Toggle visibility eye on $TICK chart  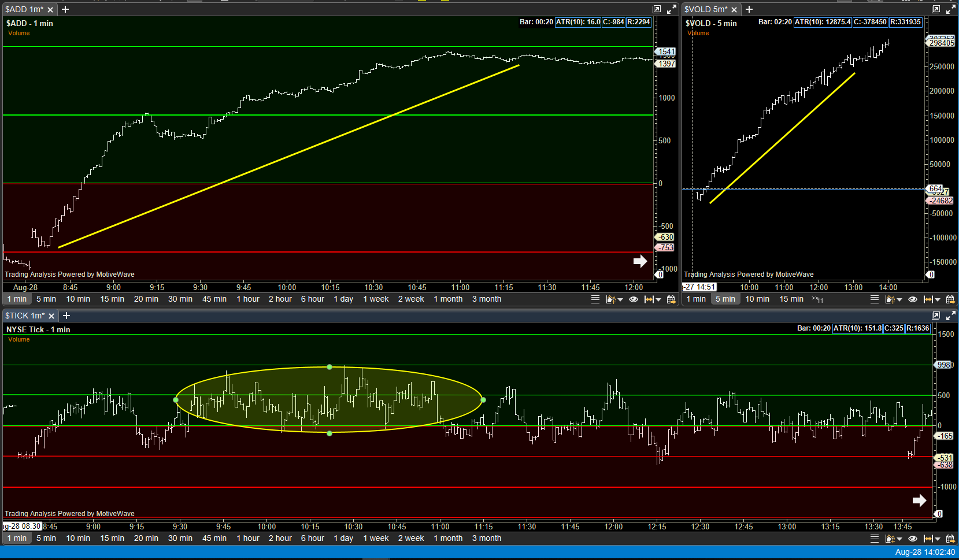pyautogui.click(x=913, y=539)
